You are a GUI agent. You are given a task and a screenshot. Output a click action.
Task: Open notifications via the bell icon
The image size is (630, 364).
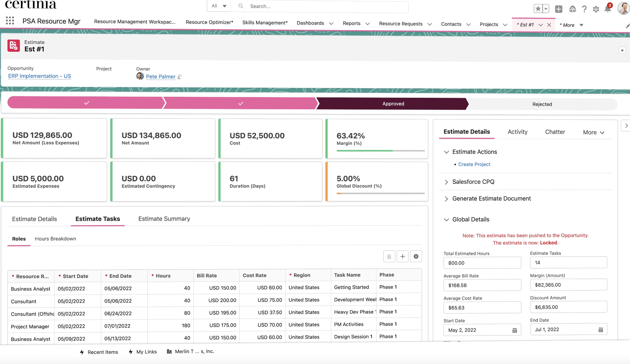click(x=608, y=9)
